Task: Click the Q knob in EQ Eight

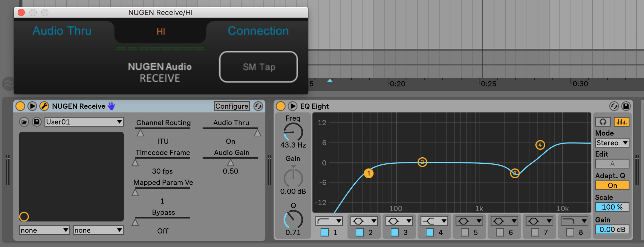Action: [293, 219]
